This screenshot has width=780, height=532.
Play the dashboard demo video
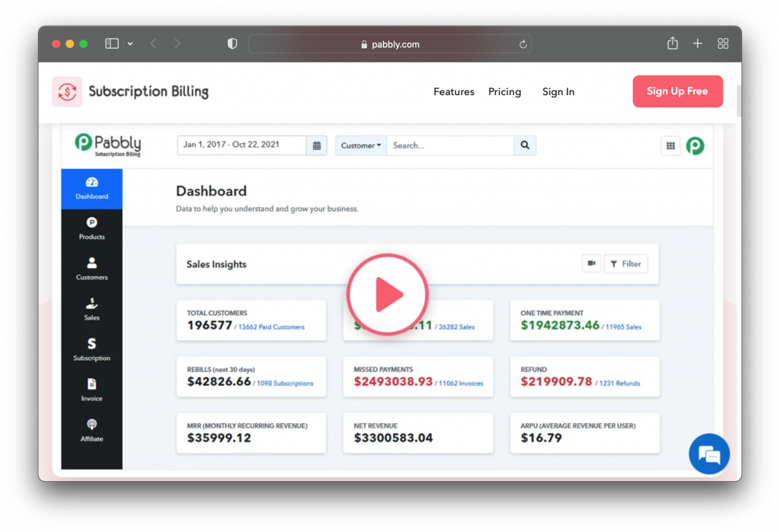coord(388,295)
